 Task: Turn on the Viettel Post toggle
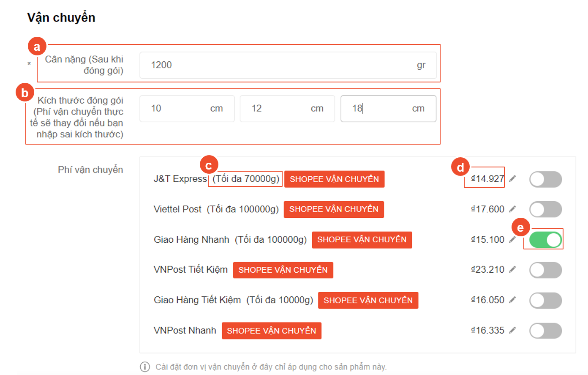coord(545,209)
